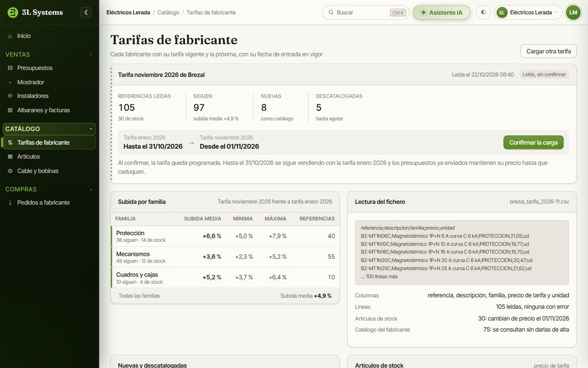Open the Eléctricos Lerada company dropdown
This screenshot has width=588, height=368.
(x=528, y=12)
